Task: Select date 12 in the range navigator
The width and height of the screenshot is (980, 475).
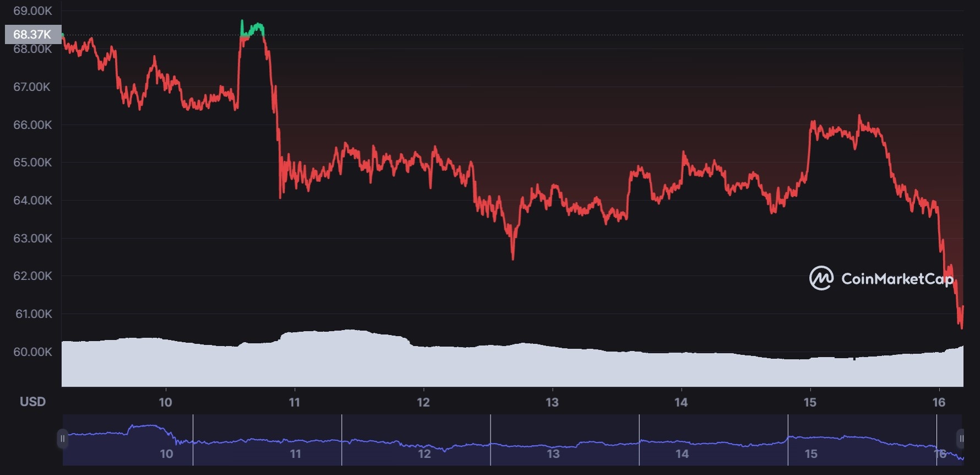Action: coord(424,454)
